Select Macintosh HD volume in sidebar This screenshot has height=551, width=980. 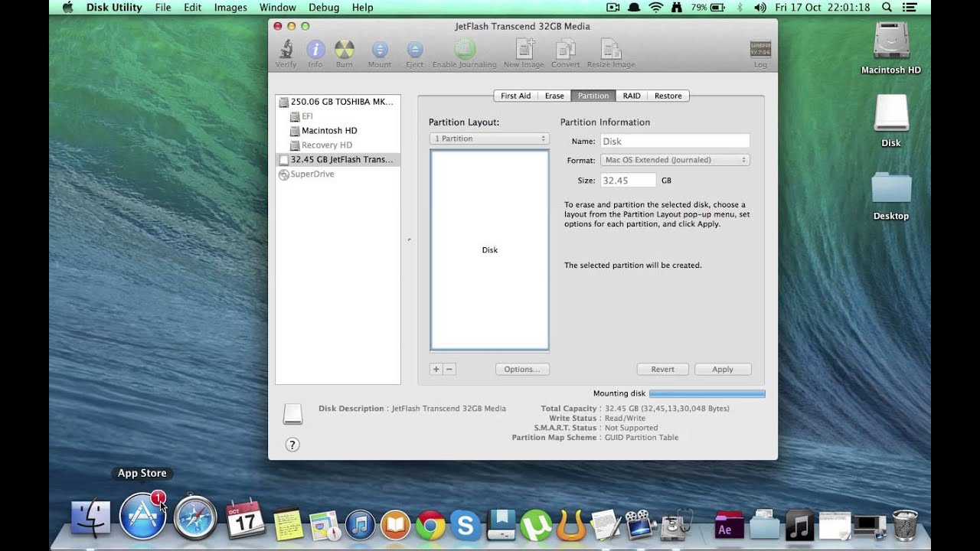click(x=338, y=131)
